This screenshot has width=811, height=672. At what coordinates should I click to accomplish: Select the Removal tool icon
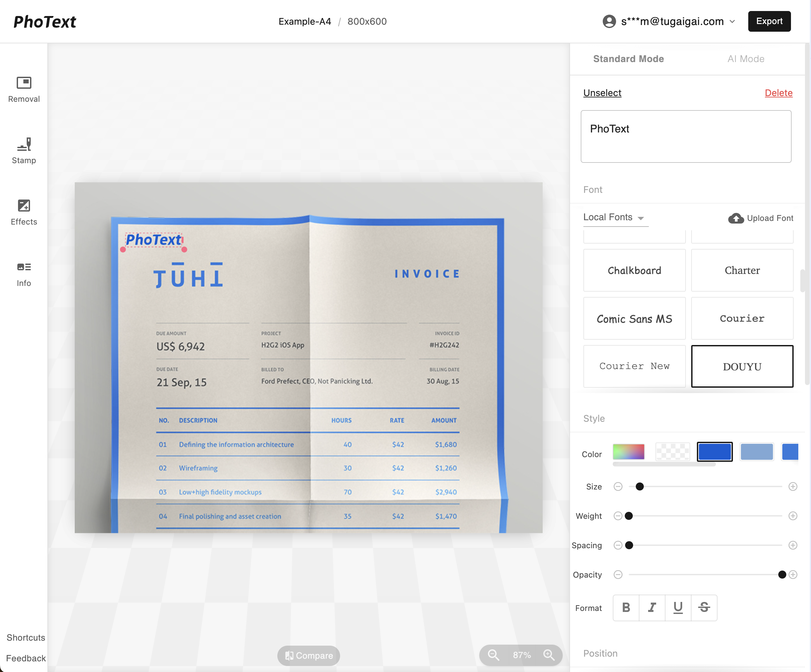pos(24,83)
